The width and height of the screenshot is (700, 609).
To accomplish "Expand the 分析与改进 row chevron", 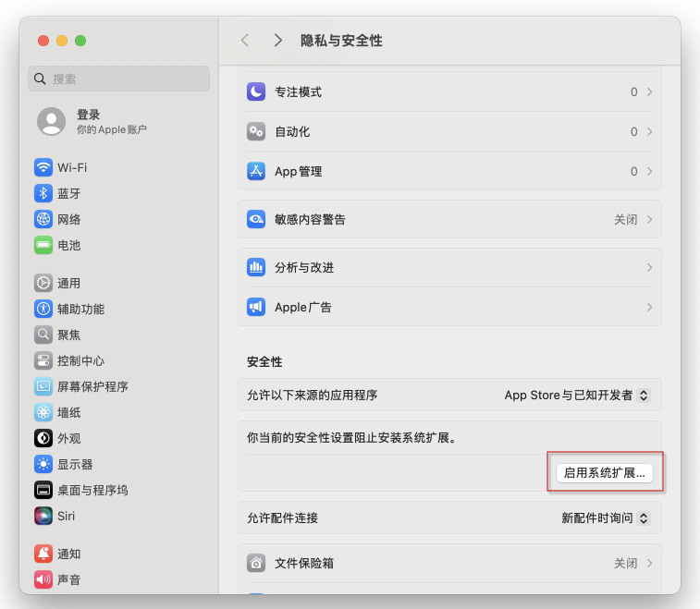I will click(649, 268).
